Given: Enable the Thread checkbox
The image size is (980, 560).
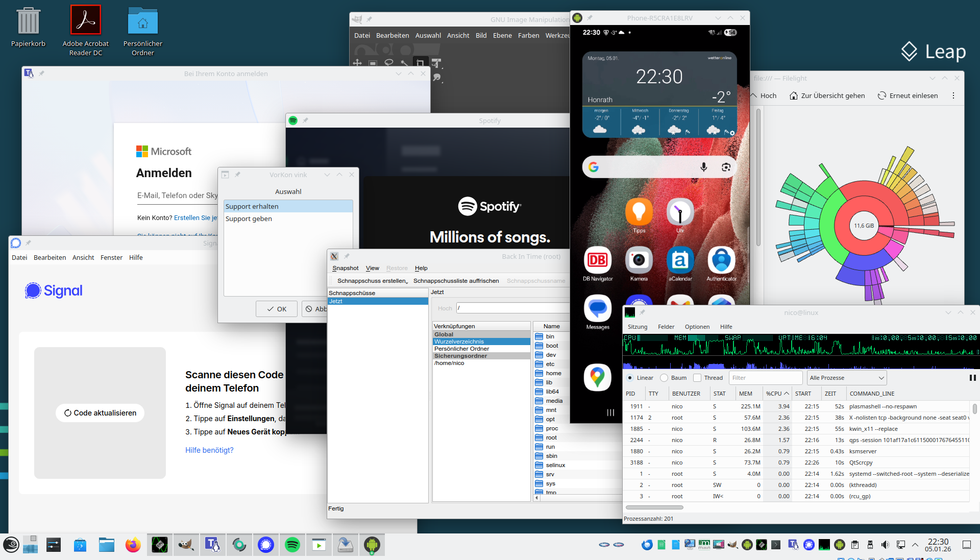Looking at the screenshot, I should coord(697,378).
